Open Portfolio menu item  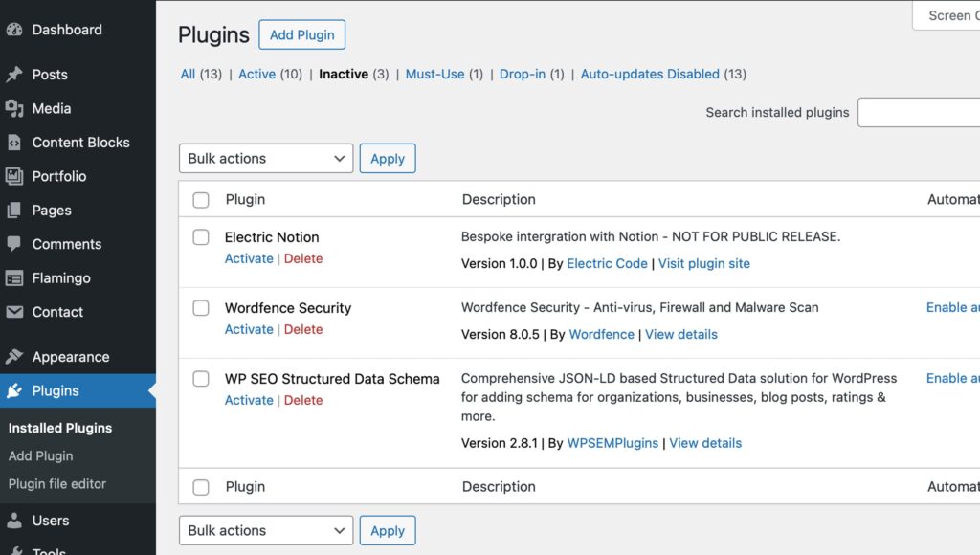click(59, 176)
